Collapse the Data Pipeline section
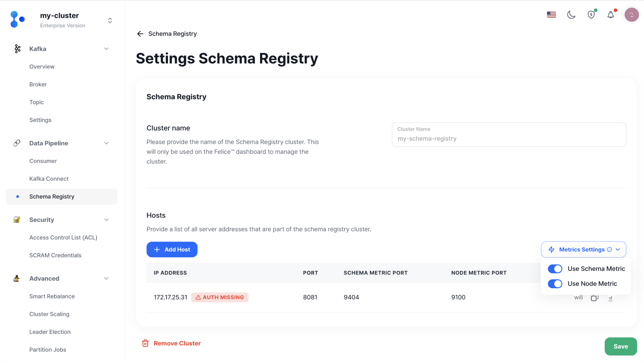Viewport: 644px width, 363px height. tap(106, 143)
